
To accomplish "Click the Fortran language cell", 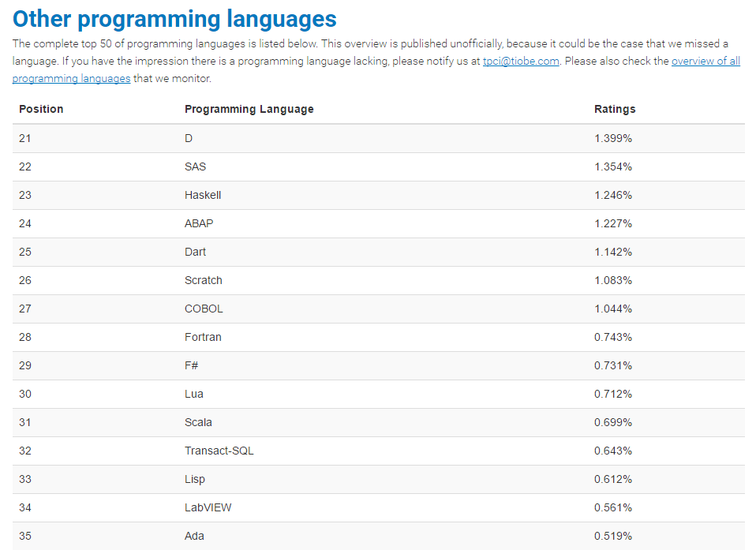I will pyautogui.click(x=203, y=338).
